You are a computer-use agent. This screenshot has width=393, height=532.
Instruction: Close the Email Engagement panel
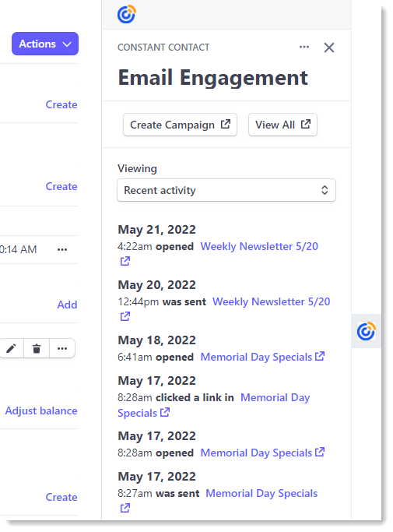click(x=329, y=48)
